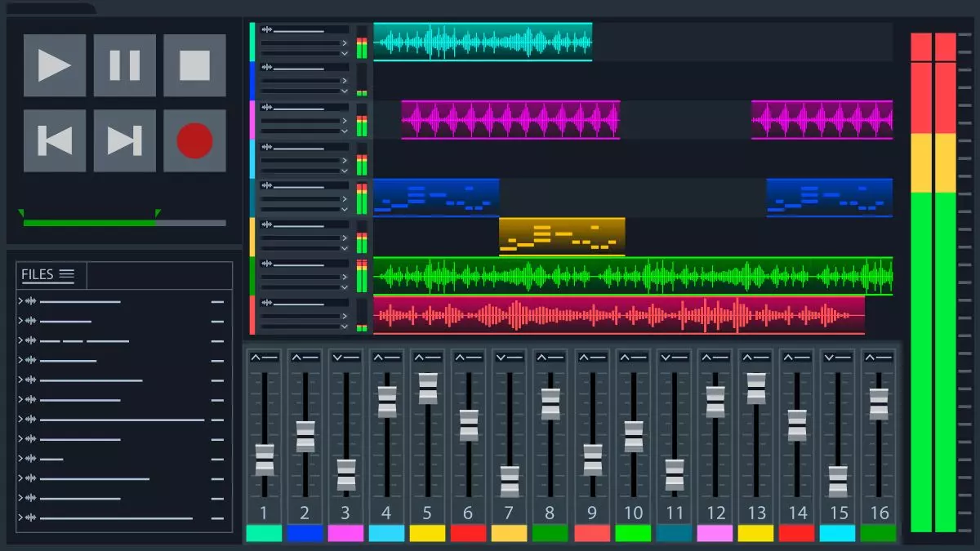Expand the top entry in the FILES list
The width and height of the screenshot is (980, 551).
coord(20,300)
